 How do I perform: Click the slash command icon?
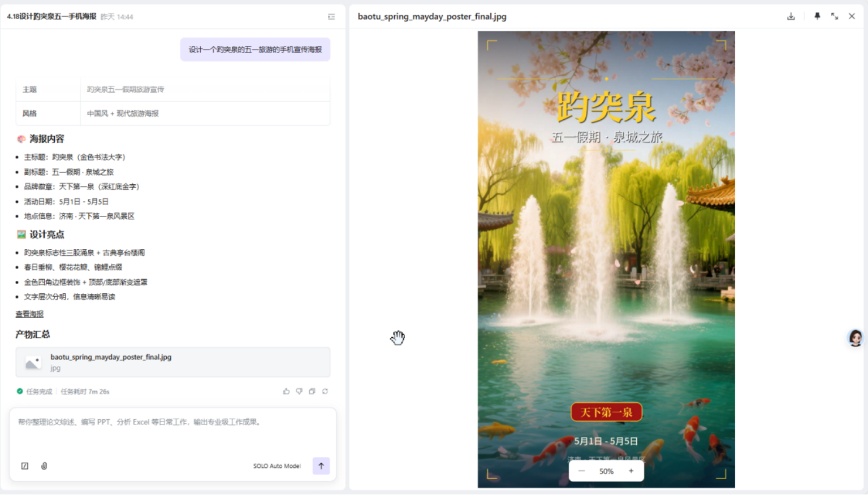pos(25,466)
